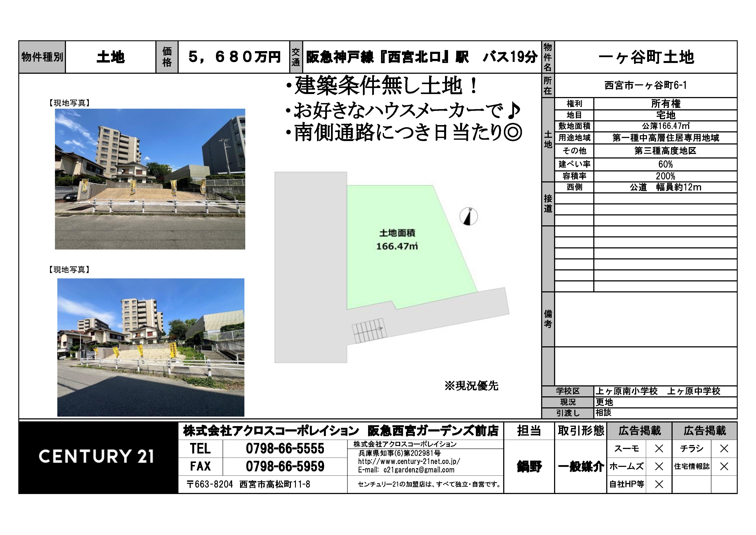Image resolution: width=756 pixels, height=535 pixels.
Task: Click the FAX number 0798-66-5959
Action: click(x=285, y=466)
